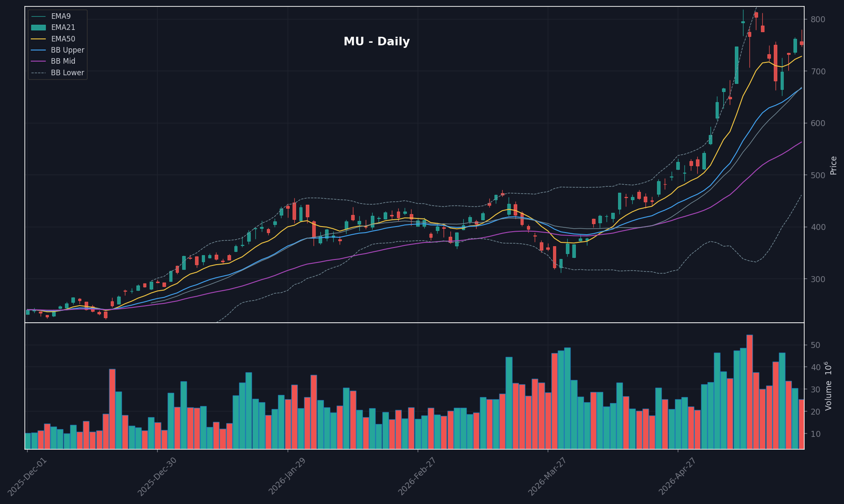
Task: Click the 30 volume axis tick
Action: 815,390
